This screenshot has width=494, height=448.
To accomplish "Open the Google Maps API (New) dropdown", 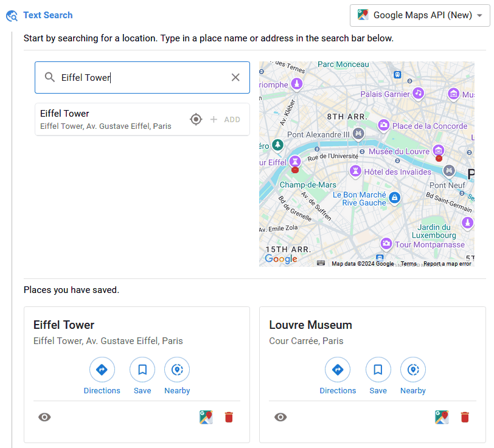I will (x=420, y=15).
